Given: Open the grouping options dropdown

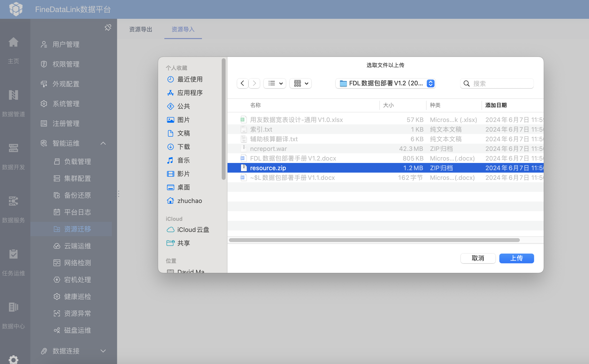Looking at the screenshot, I should click(301, 83).
